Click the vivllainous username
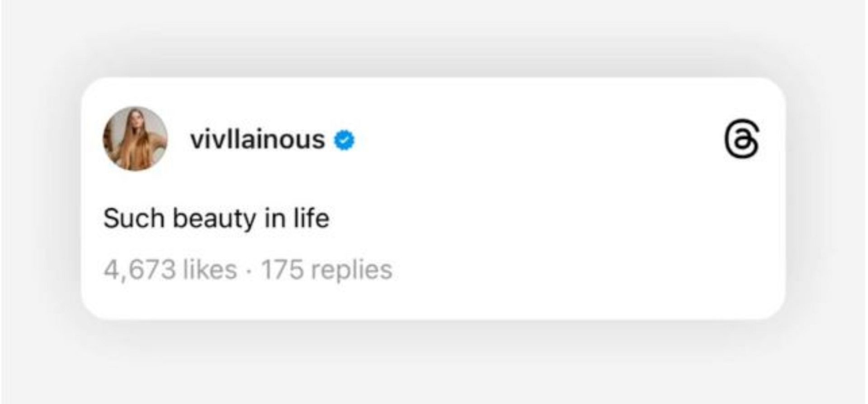Image resolution: width=868 pixels, height=404 pixels. (257, 139)
